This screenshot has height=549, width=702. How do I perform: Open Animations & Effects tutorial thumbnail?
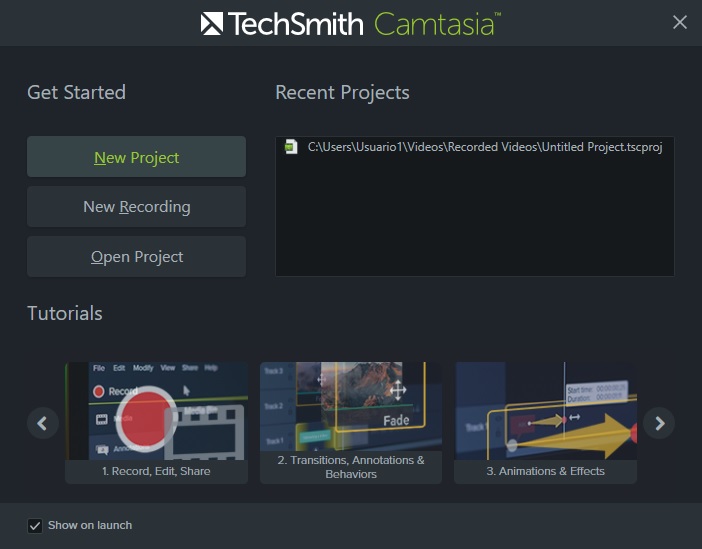pos(545,423)
